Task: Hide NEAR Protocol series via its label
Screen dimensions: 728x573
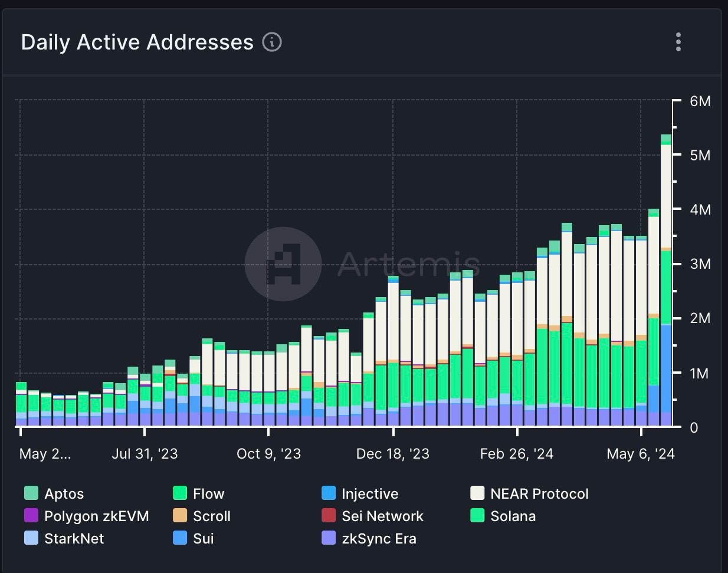Action: click(x=540, y=493)
